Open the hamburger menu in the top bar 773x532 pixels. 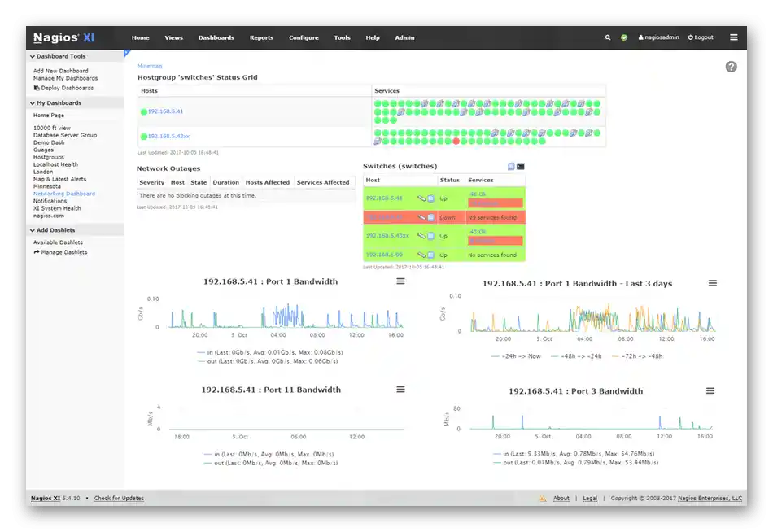point(734,37)
